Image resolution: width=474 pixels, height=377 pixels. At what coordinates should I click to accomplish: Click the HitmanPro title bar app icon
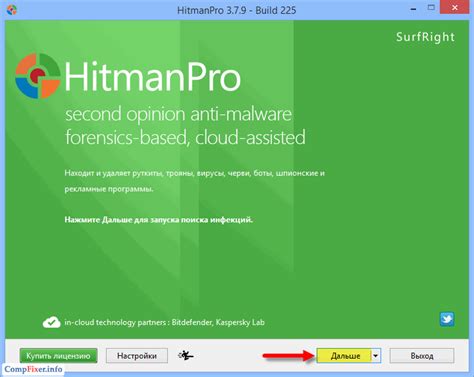pos(12,10)
